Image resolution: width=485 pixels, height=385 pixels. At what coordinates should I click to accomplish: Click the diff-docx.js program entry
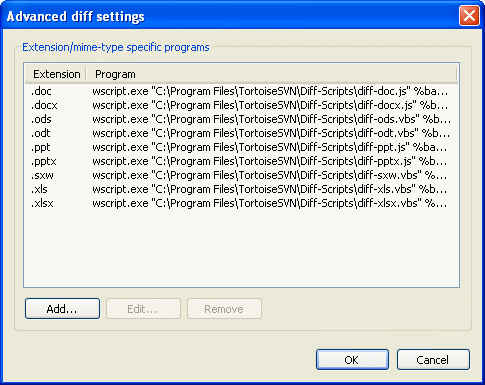pyautogui.click(x=270, y=105)
